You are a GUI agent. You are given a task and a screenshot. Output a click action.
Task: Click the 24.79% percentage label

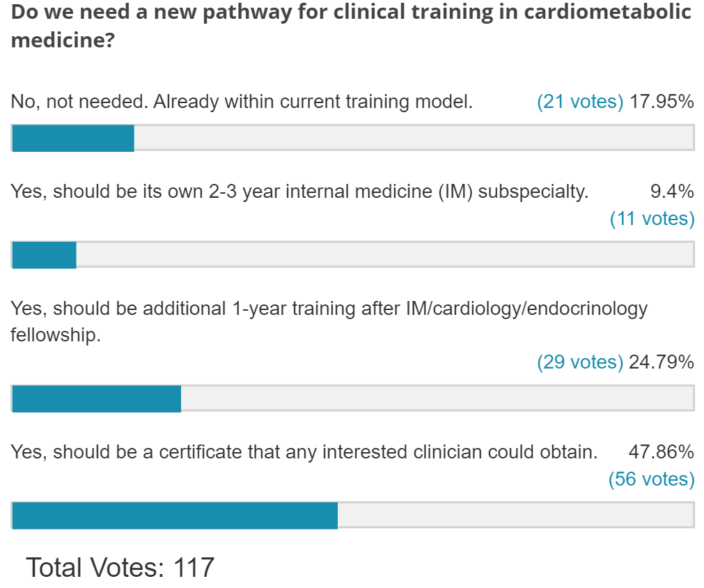662,362
